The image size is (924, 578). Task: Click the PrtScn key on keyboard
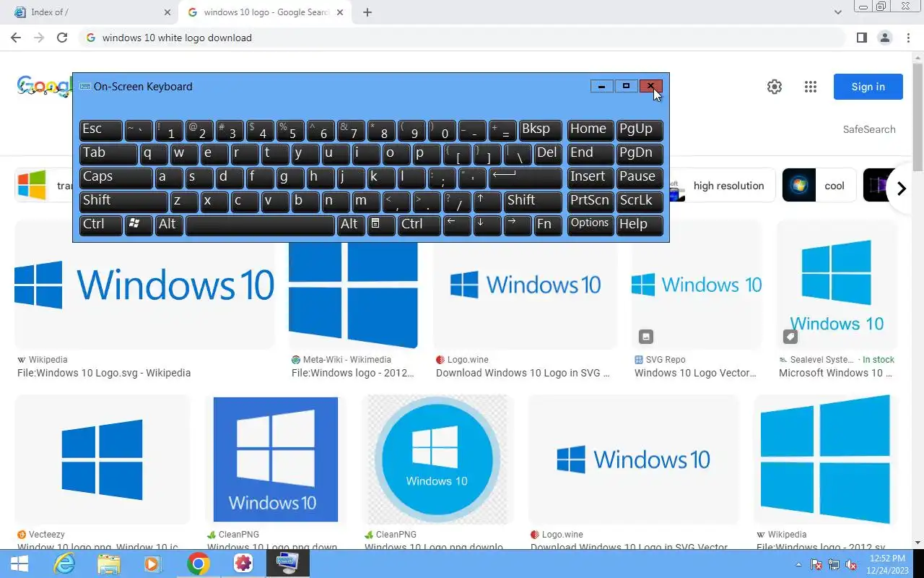click(x=590, y=201)
